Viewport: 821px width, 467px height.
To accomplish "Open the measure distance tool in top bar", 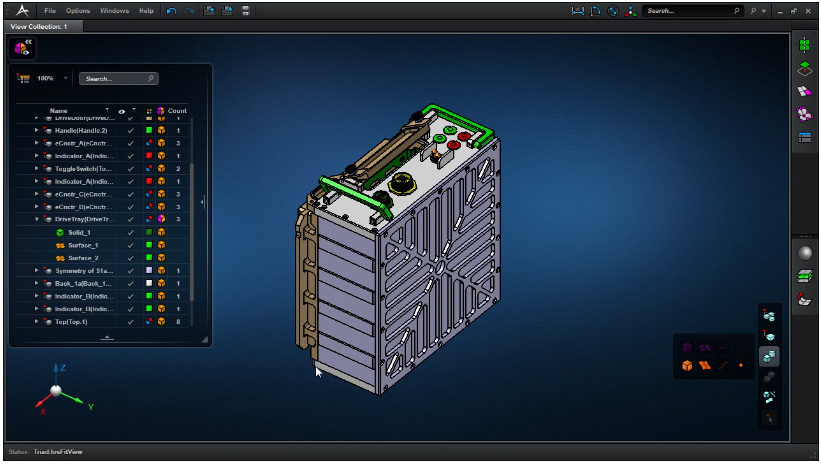I will [x=578, y=11].
